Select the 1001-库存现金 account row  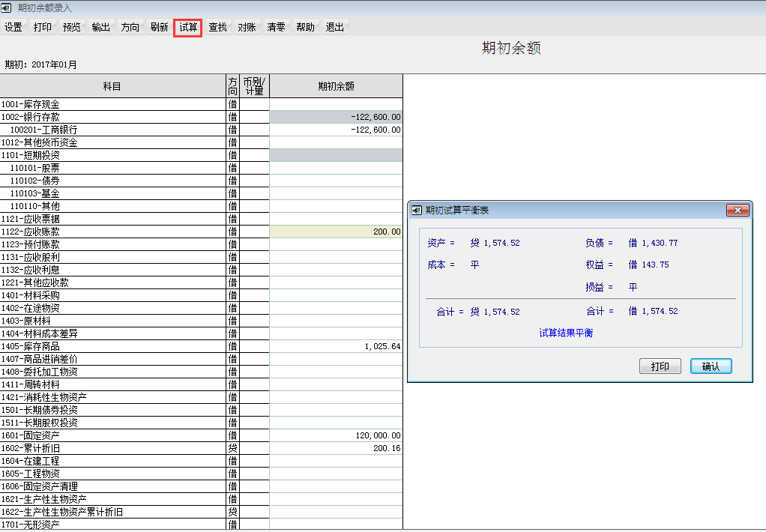click(x=112, y=105)
